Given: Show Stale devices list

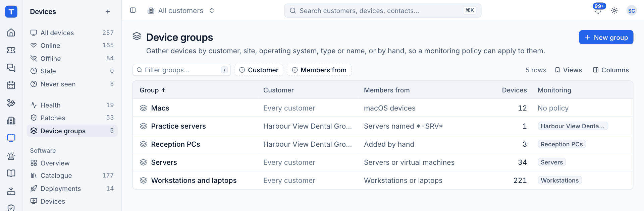Looking at the screenshot, I should point(72,71).
